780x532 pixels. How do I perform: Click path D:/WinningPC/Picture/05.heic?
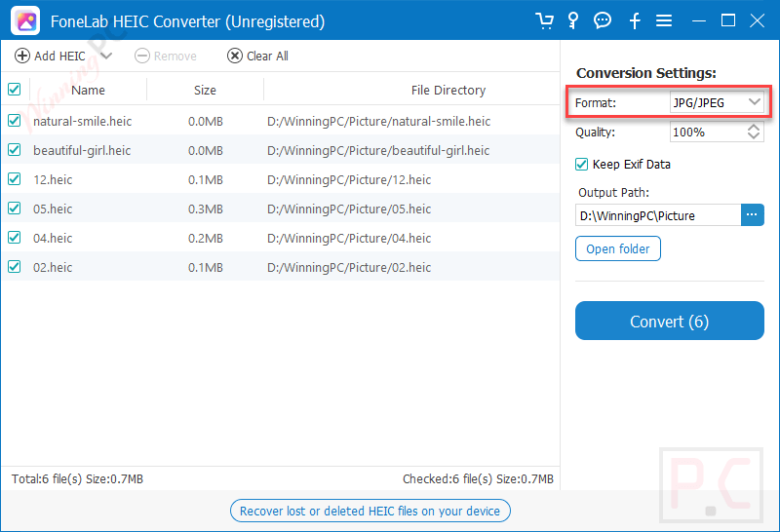349,209
